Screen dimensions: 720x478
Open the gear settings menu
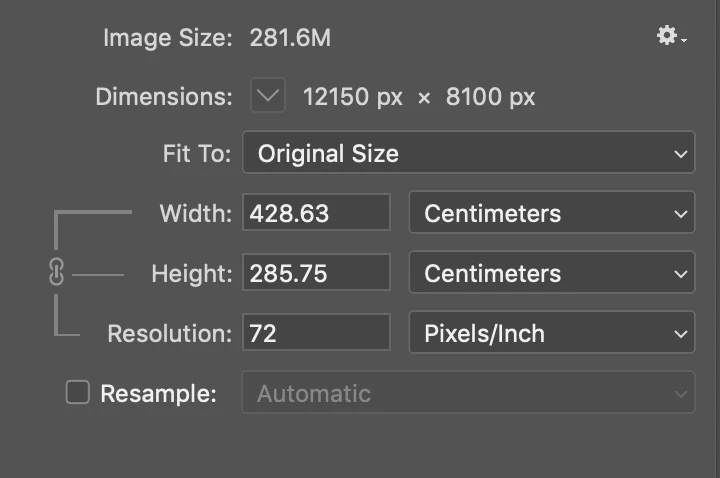tap(671, 35)
